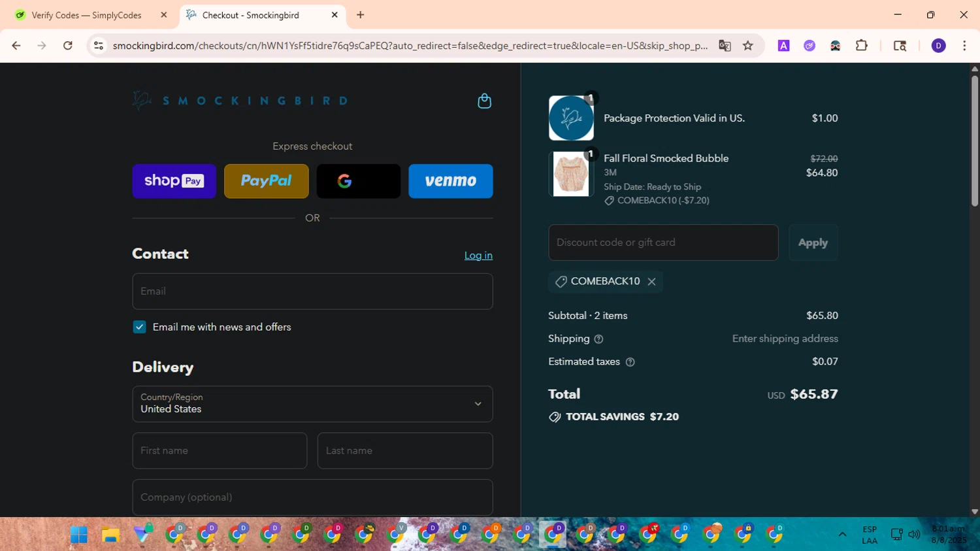The width and height of the screenshot is (980, 551).
Task: Go back to previous page
Action: click(16, 46)
